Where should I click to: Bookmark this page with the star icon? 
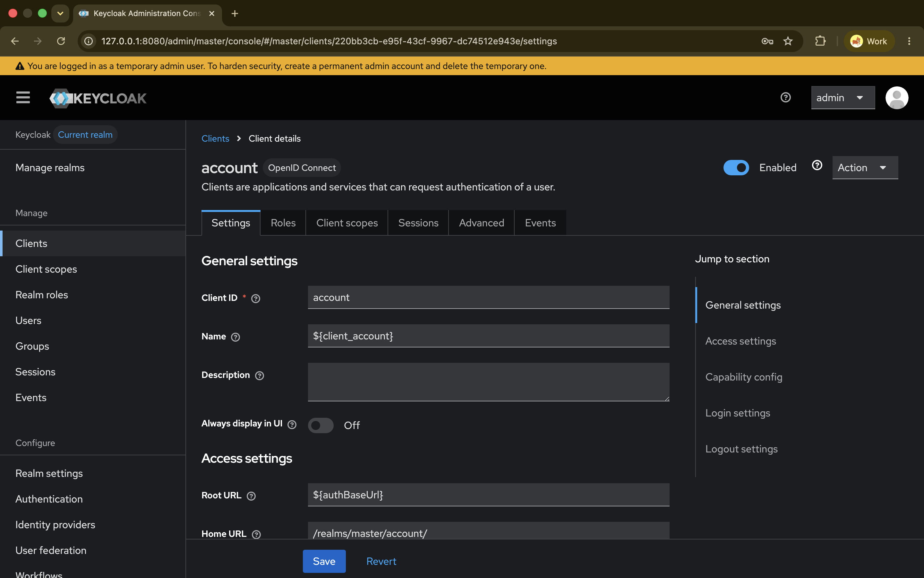coord(788,41)
